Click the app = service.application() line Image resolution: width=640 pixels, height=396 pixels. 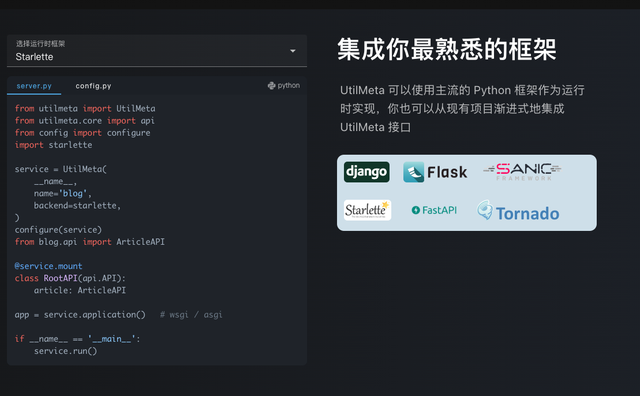pyautogui.click(x=80, y=315)
